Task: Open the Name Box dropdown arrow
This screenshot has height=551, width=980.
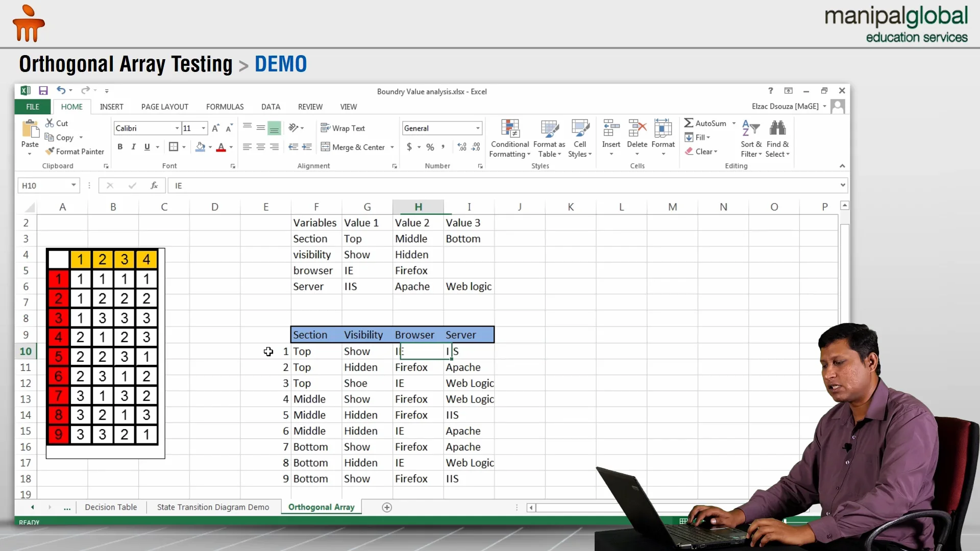Action: tap(73, 185)
